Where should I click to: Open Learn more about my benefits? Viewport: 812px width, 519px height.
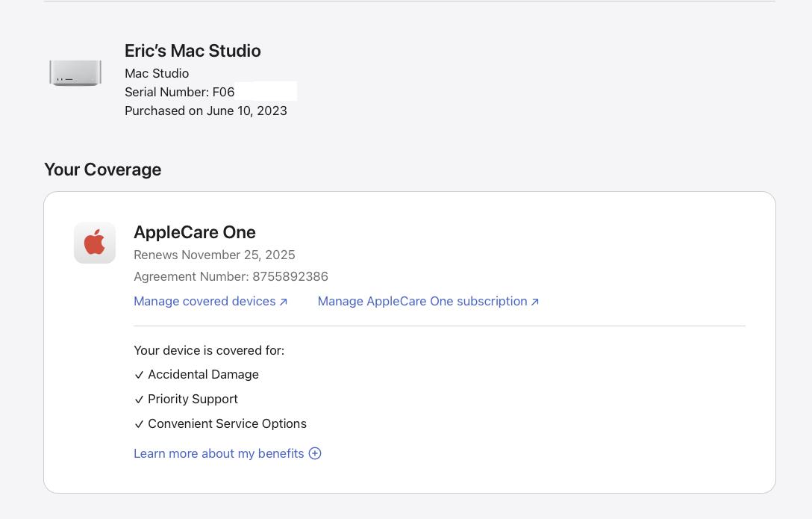pos(219,453)
